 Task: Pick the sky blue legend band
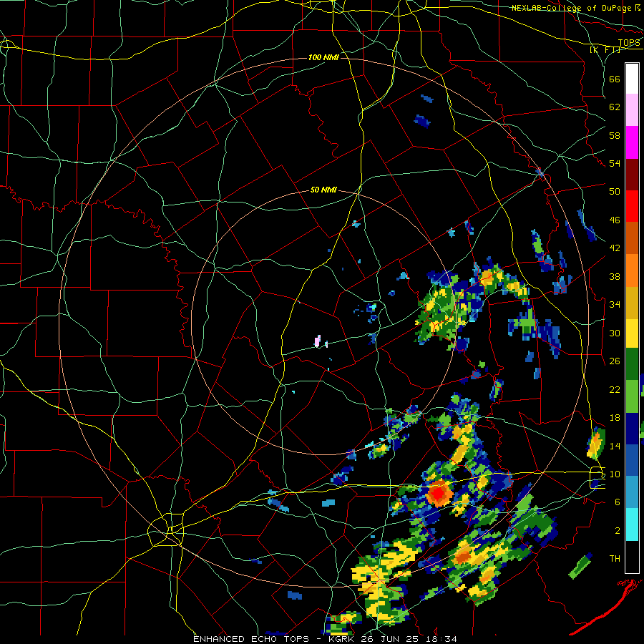632,492
